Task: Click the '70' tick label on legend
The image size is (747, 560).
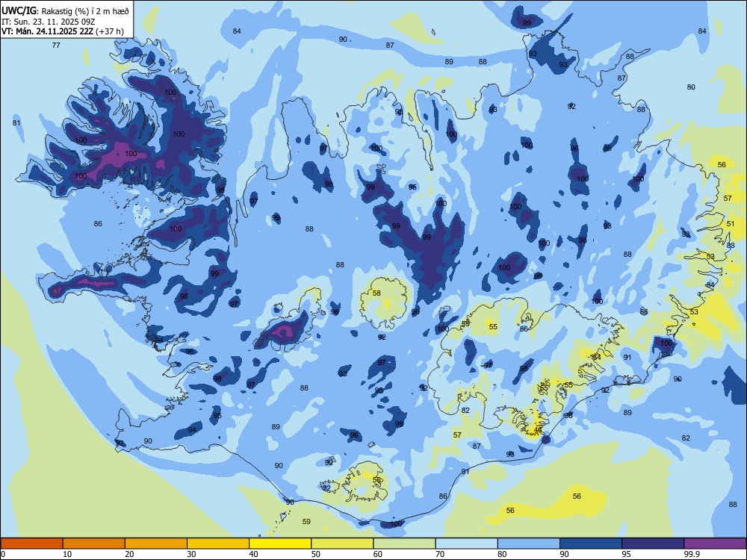Action: click(440, 554)
